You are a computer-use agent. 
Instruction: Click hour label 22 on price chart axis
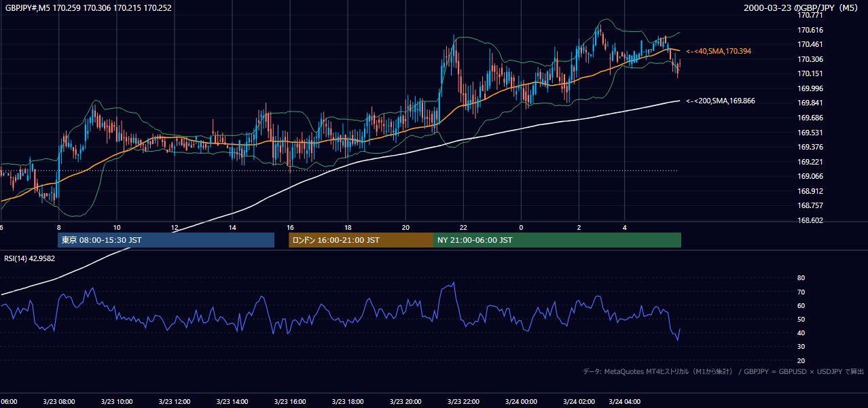pyautogui.click(x=463, y=227)
